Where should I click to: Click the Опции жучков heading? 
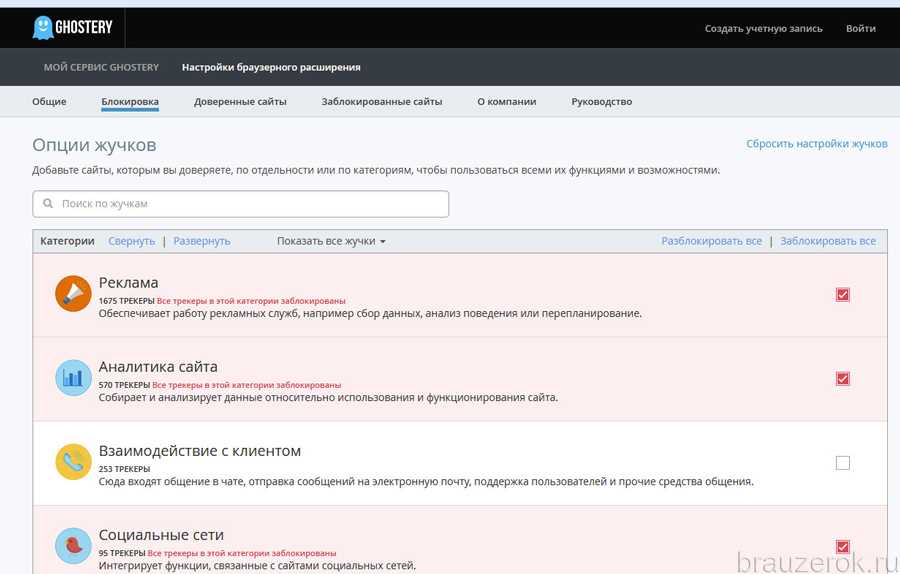coord(94,145)
